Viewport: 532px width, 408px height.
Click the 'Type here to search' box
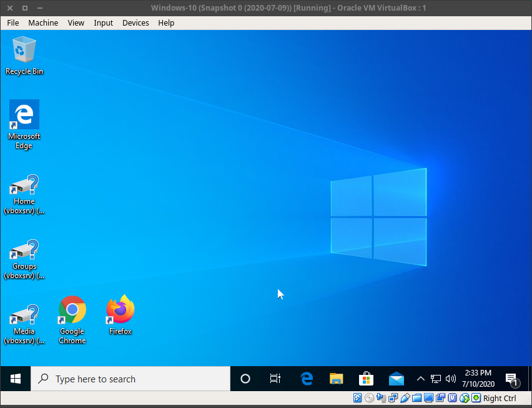point(131,379)
